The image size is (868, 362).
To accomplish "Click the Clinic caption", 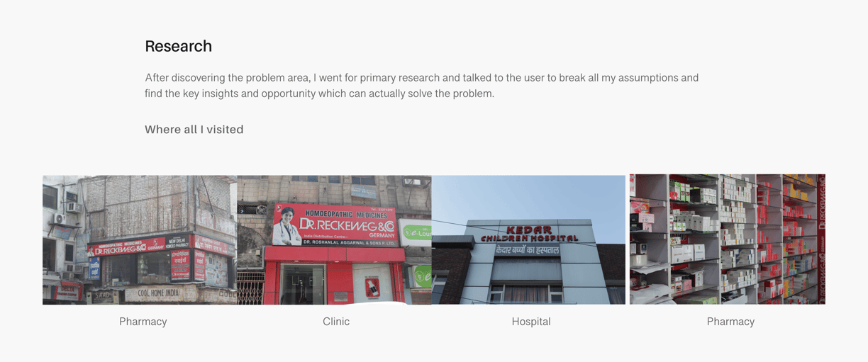I will click(x=336, y=322).
